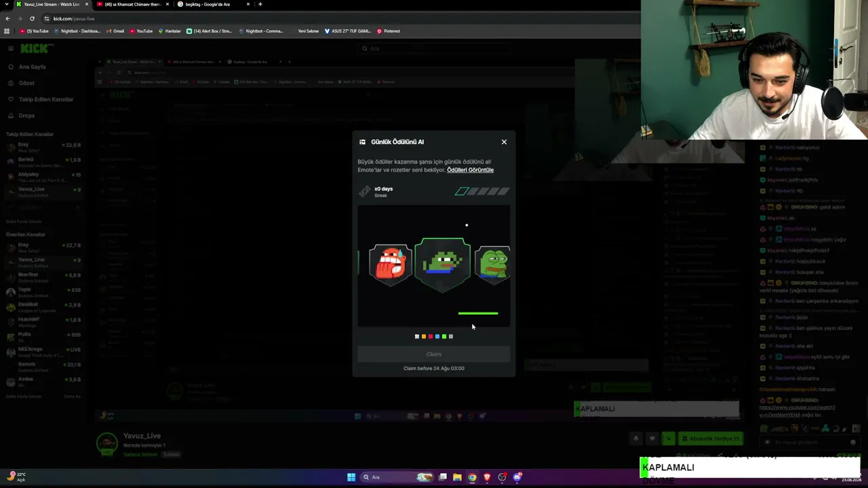Open Google Chrome from the taskbar
The image size is (868, 488).
(473, 477)
